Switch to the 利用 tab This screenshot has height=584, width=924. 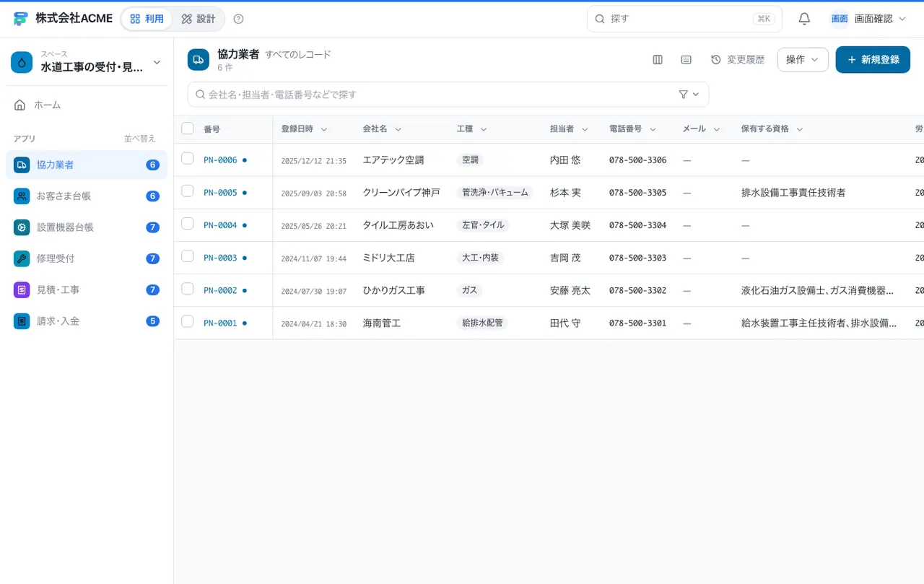tap(147, 19)
